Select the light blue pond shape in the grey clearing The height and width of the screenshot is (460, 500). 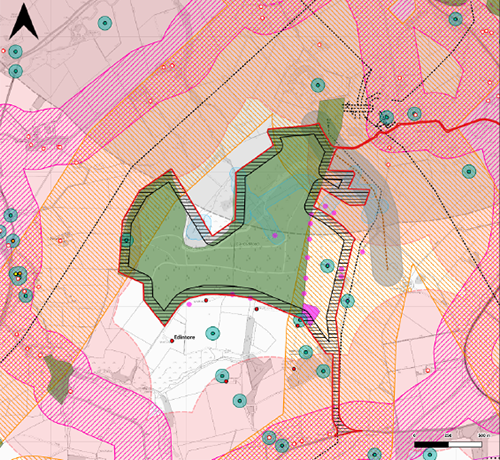(x=197, y=230)
